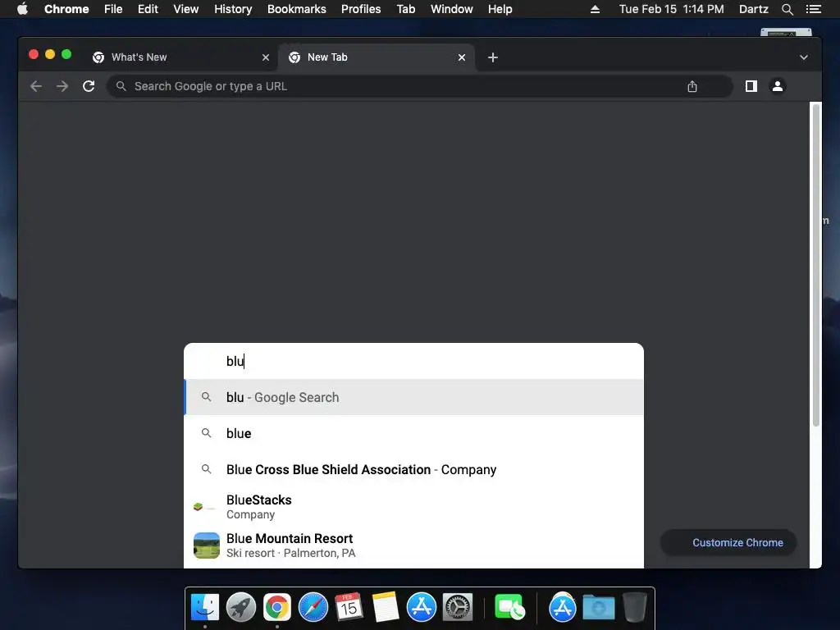
Task: Choose the blue suggestion
Action: pyautogui.click(x=413, y=433)
